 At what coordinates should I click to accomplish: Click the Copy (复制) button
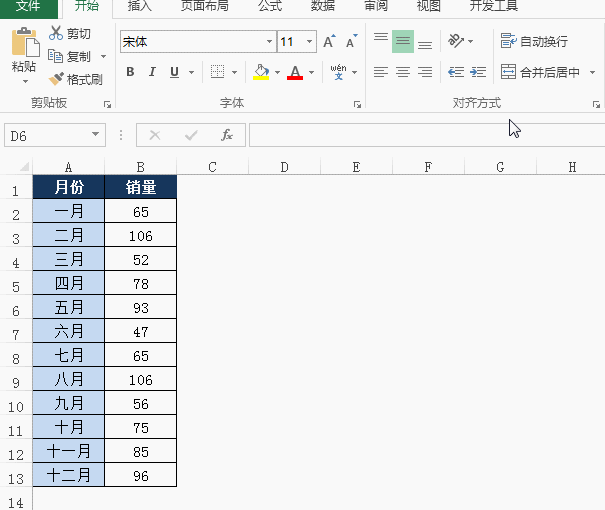69,56
